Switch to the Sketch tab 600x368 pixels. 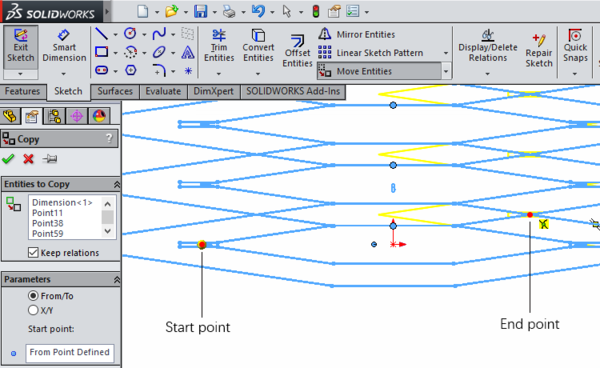point(68,92)
